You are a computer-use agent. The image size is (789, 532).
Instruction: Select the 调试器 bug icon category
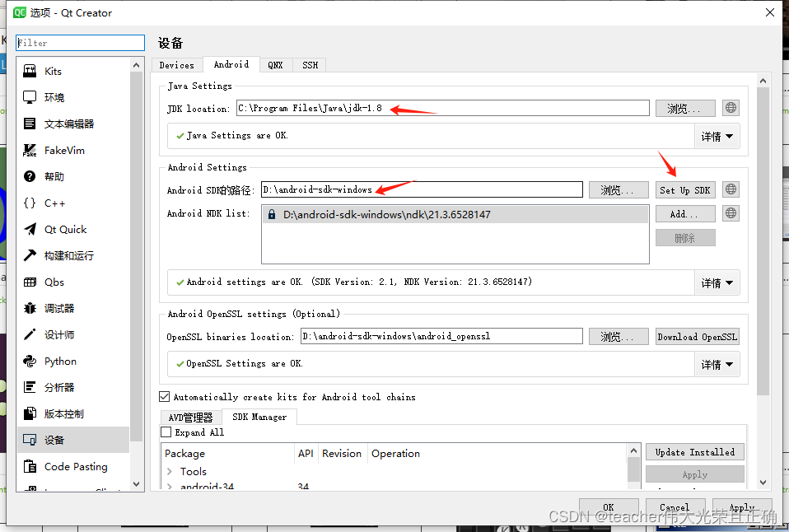tap(30, 309)
